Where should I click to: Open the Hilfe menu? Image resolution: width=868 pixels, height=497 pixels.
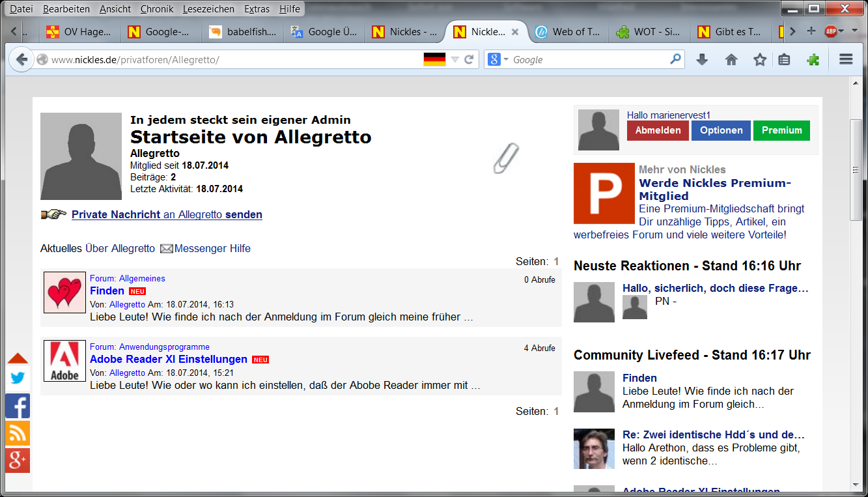[x=290, y=9]
